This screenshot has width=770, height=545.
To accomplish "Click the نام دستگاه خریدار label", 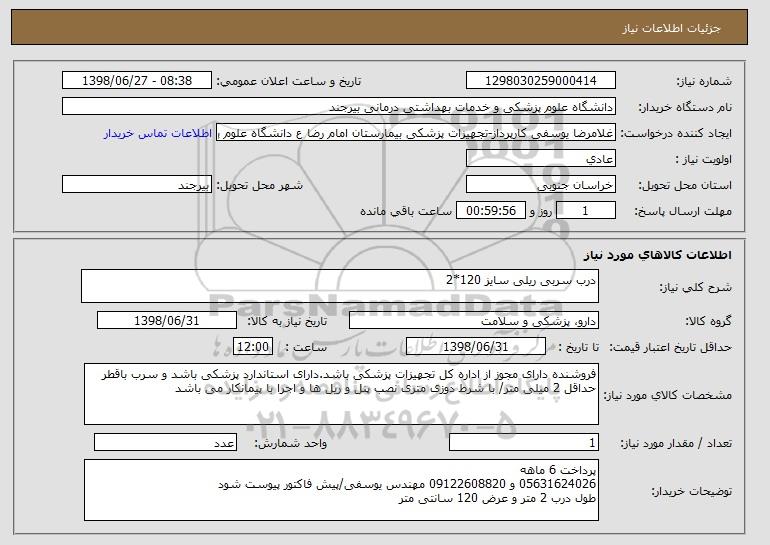I will click(x=685, y=108).
